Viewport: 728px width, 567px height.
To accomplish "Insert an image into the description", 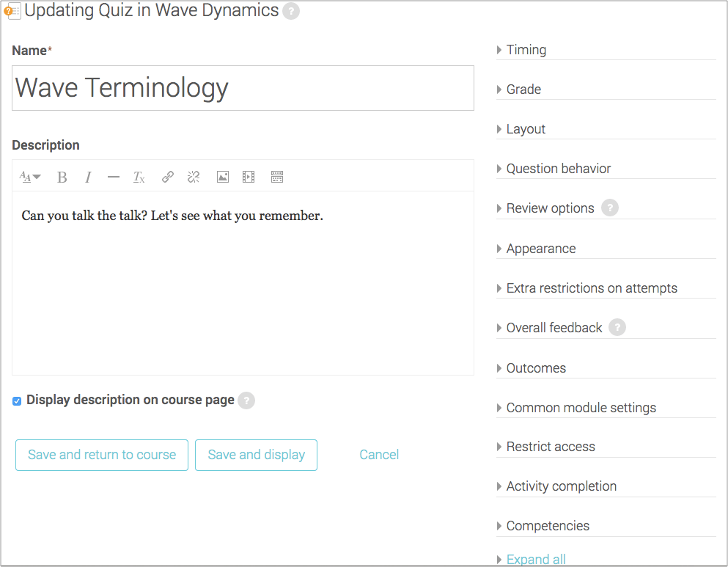I will (x=222, y=176).
